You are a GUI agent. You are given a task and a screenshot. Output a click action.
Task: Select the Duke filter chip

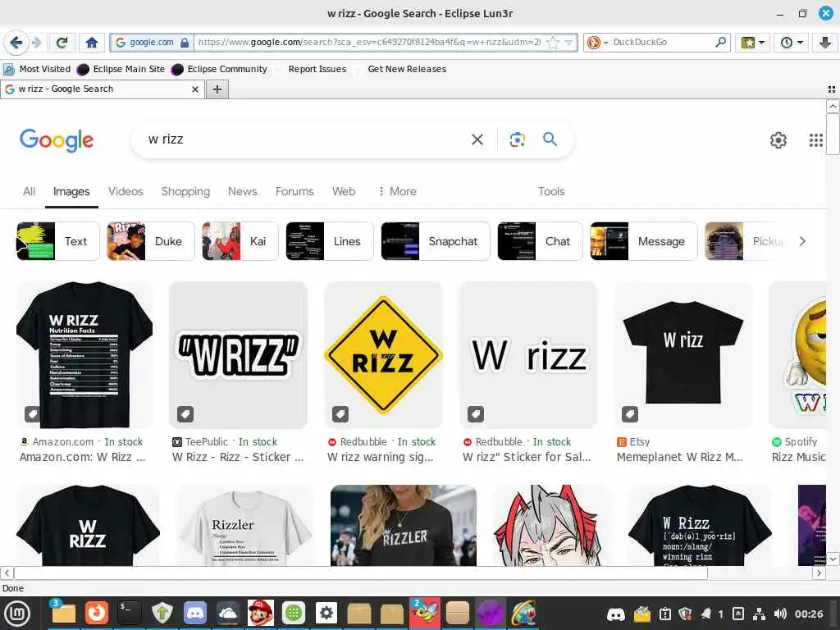(151, 241)
